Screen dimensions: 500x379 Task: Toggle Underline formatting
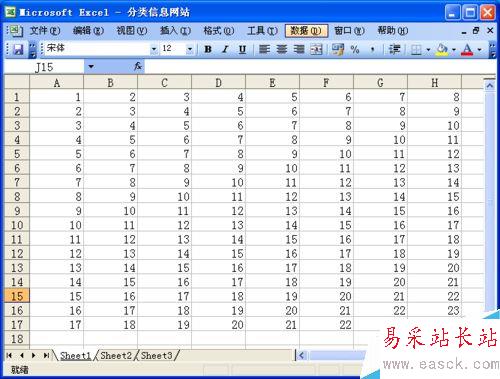(x=242, y=49)
